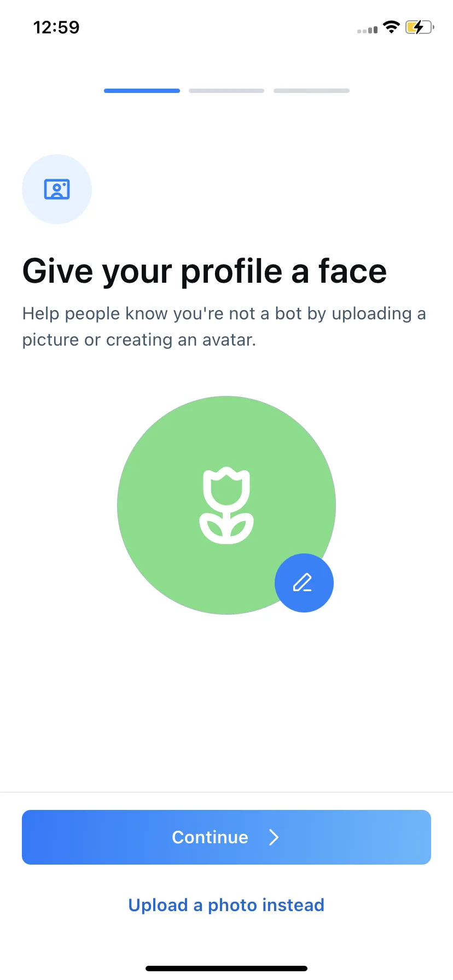Click the not a bot description text
The height and width of the screenshot is (980, 453).
[224, 326]
